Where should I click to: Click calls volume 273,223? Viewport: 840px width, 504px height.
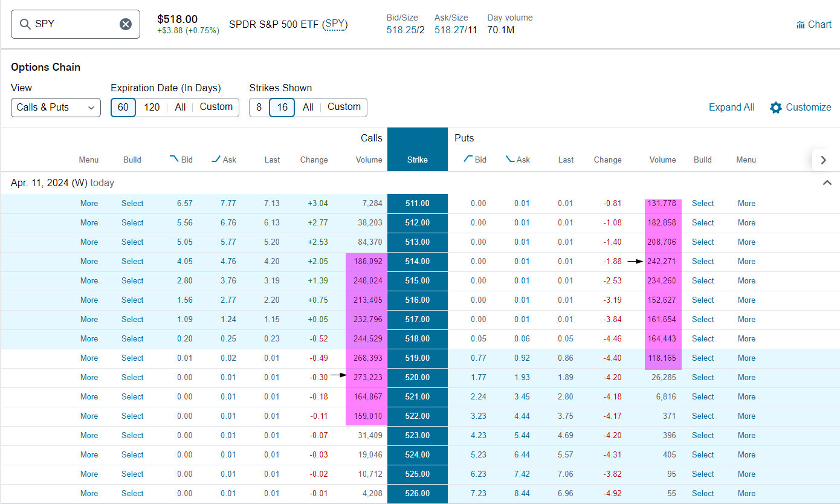pos(367,378)
